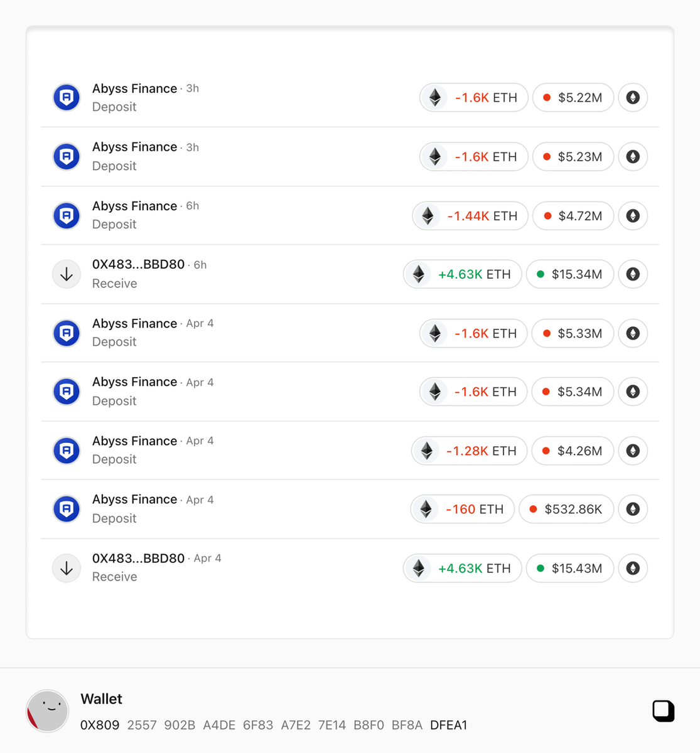Open the $15.34M value badge
Image resolution: width=700 pixels, height=753 pixels.
570,274
